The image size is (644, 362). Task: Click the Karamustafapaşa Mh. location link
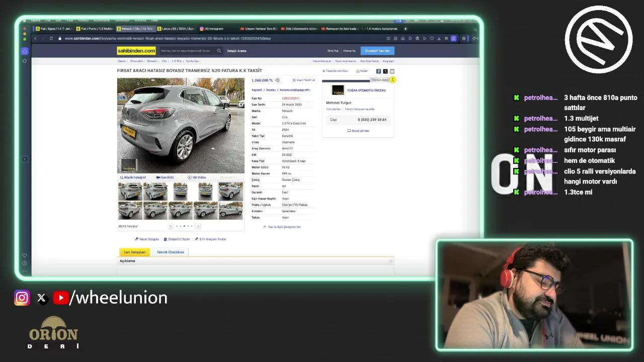point(295,90)
